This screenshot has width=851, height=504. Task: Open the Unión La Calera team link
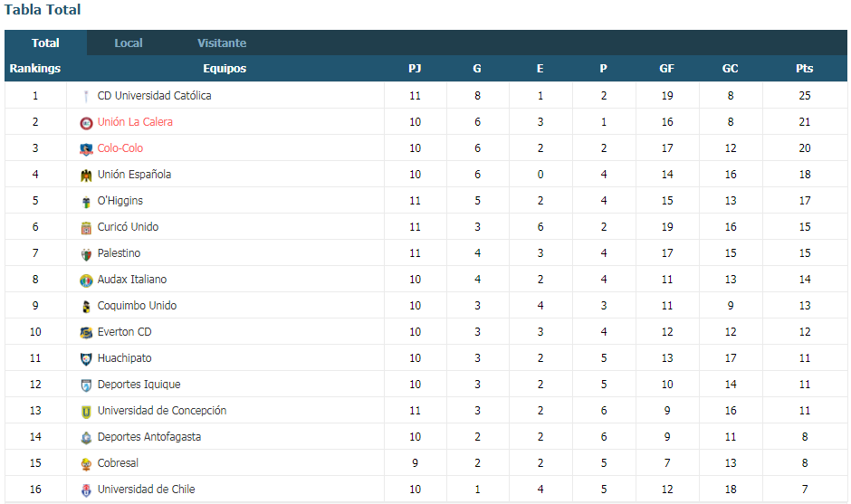coord(135,122)
